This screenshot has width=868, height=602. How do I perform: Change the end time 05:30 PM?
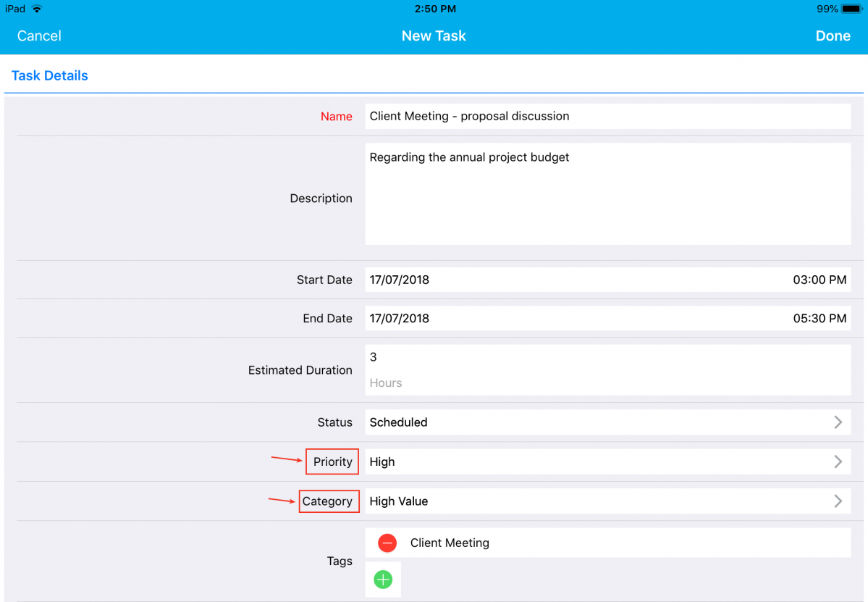click(819, 318)
